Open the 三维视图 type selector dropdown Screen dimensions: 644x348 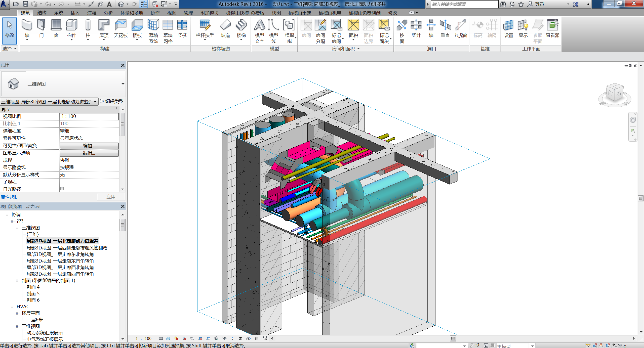coord(123,84)
